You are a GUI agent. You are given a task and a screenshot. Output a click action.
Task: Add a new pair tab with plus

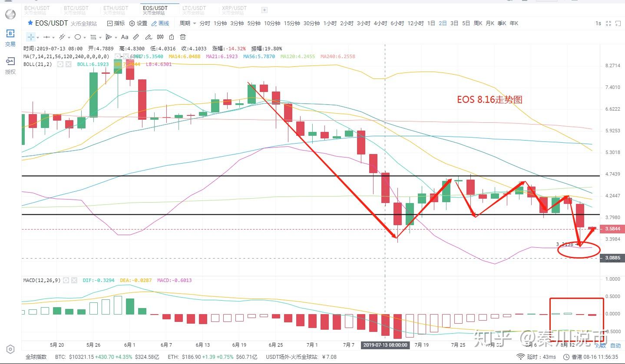tap(264, 10)
